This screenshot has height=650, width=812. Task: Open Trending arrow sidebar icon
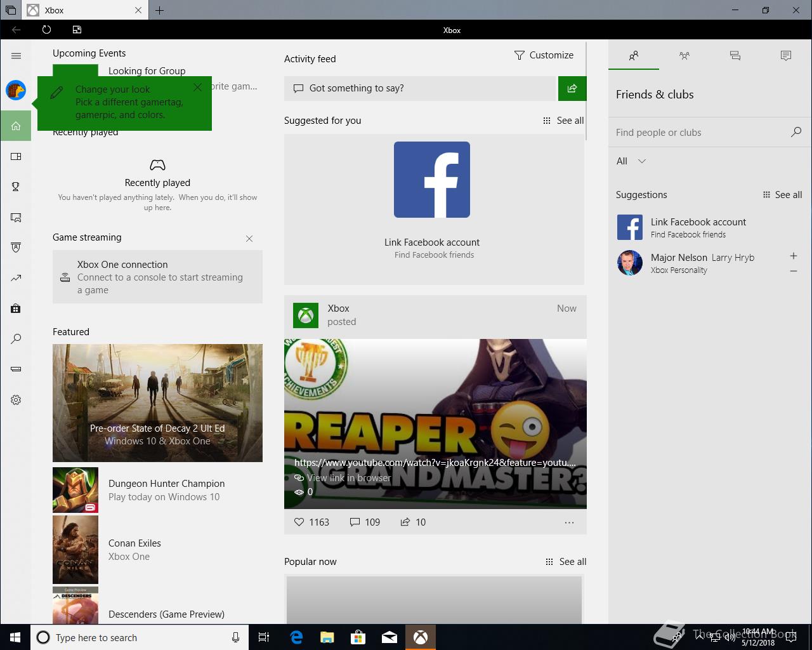[16, 278]
